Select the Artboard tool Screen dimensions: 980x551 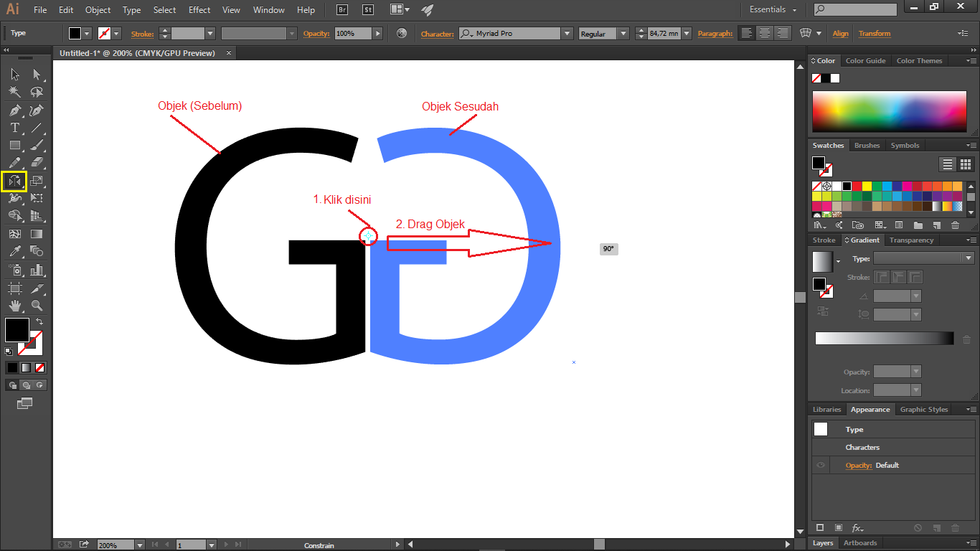pos(14,288)
